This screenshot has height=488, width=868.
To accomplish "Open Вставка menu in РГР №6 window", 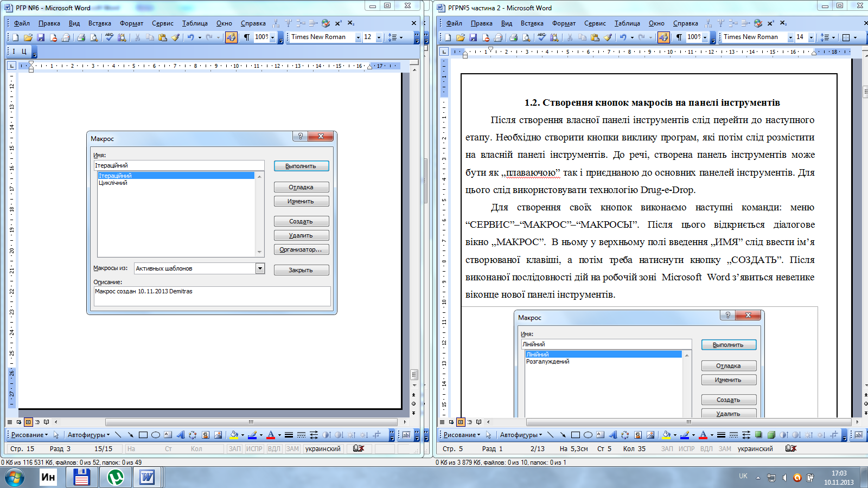I will click(100, 23).
